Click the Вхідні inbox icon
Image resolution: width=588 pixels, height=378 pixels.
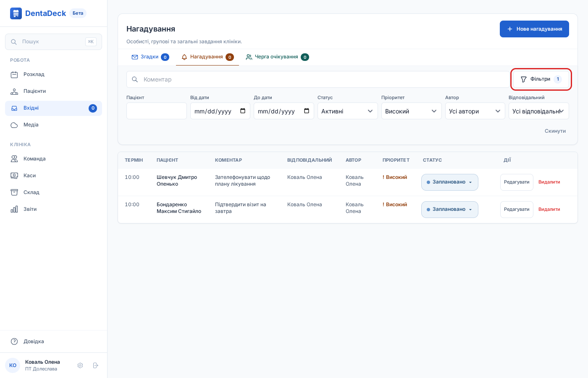[14, 108]
